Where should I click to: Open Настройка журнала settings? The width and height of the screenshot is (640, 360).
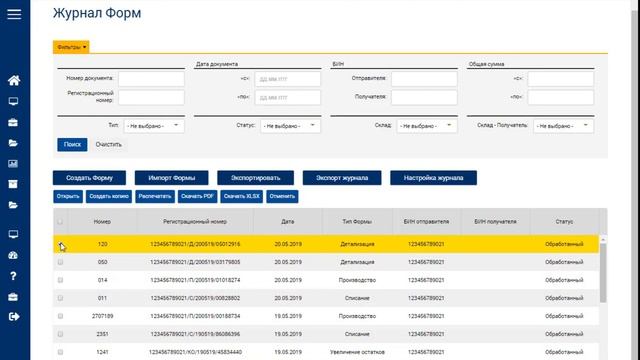tap(433, 178)
